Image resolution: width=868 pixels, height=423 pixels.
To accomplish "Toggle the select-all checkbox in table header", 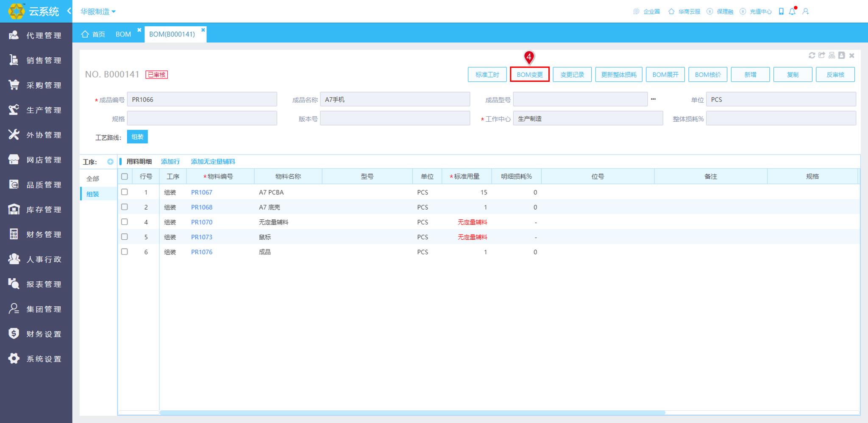I will [x=125, y=176].
